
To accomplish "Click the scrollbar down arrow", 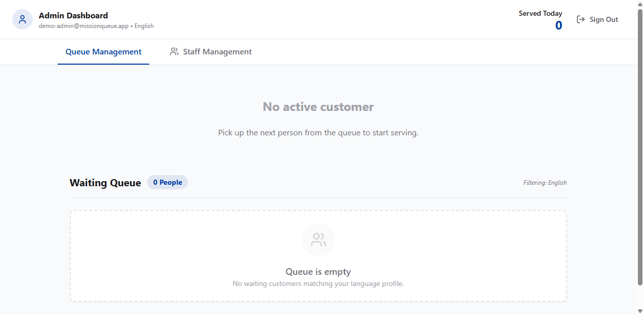I will [640, 311].
